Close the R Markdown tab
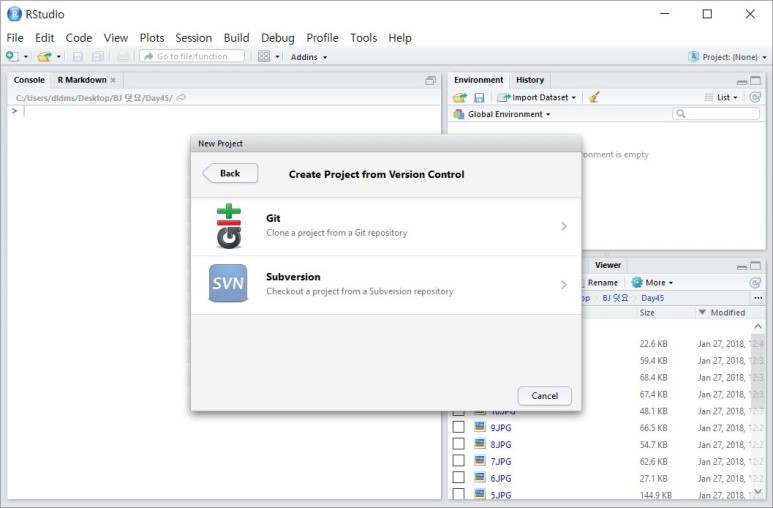This screenshot has height=508, width=773. 113,80
